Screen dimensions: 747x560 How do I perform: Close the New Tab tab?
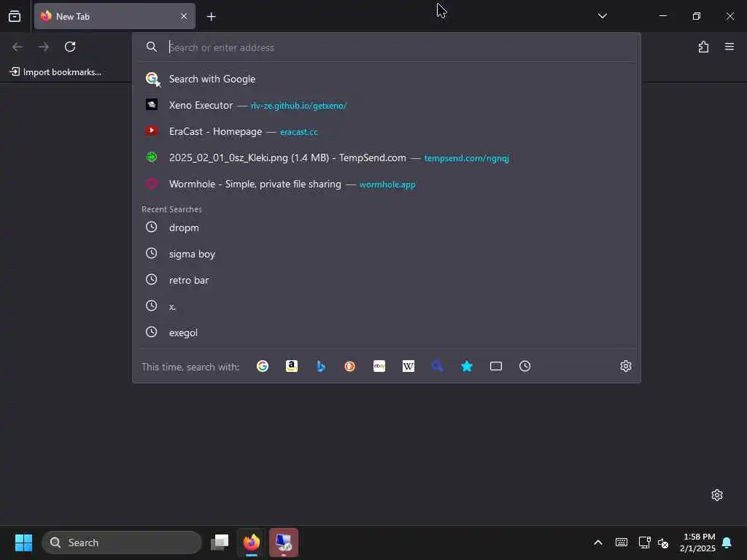point(184,16)
